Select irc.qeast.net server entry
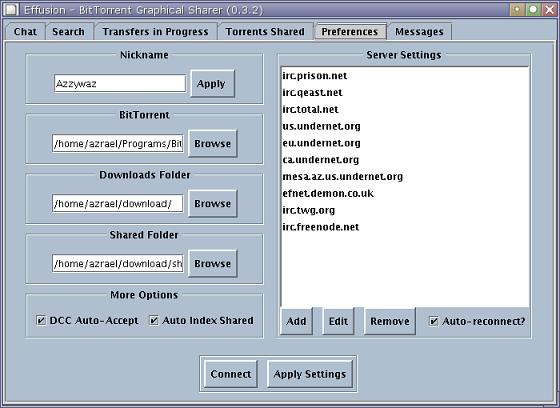Screen dimensions: 560x408 click(405, 93)
